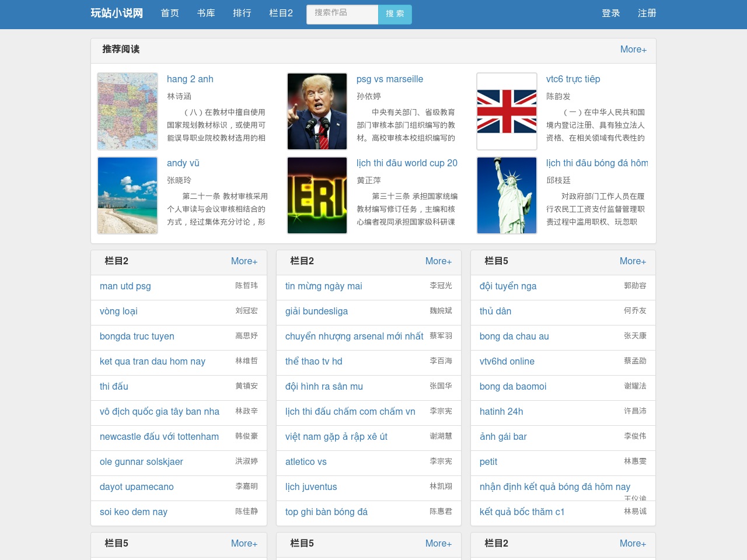Open the hang 2 anh title link
This screenshot has height=560, width=747.
(x=190, y=79)
